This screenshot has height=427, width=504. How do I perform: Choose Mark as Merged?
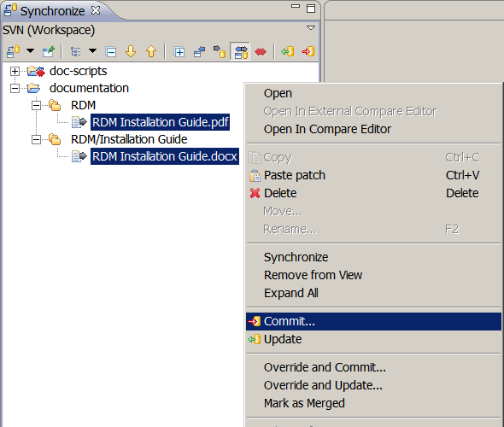373,404
